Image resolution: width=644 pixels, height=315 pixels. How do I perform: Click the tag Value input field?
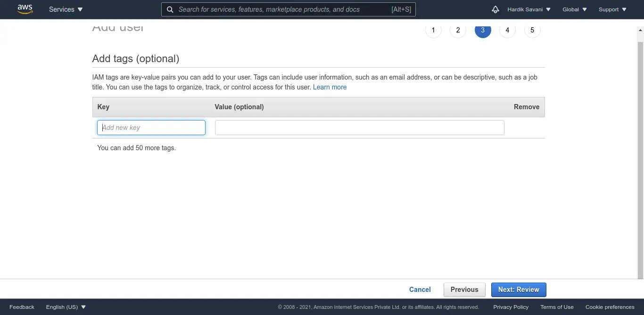[x=359, y=128]
